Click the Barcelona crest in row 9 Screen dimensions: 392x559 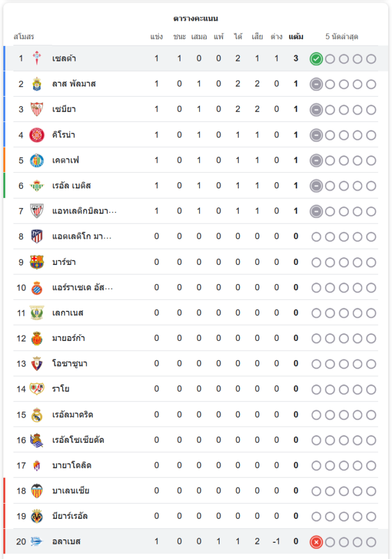[37, 262]
